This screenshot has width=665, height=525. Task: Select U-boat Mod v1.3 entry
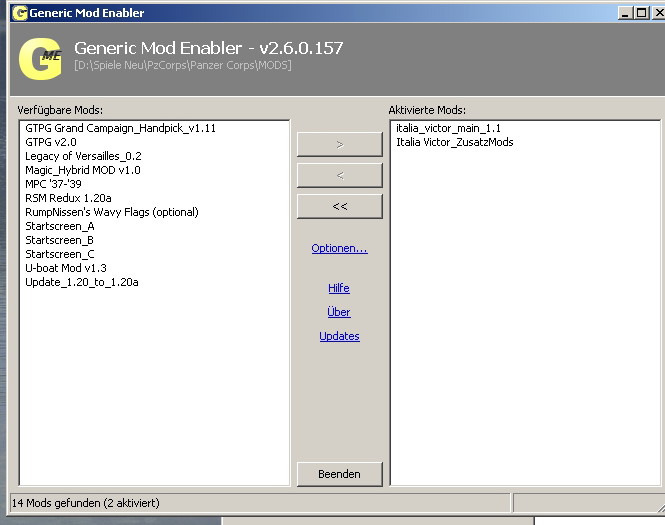66,268
